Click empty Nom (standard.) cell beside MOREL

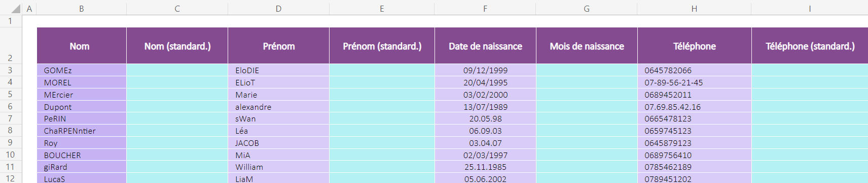[x=177, y=82]
